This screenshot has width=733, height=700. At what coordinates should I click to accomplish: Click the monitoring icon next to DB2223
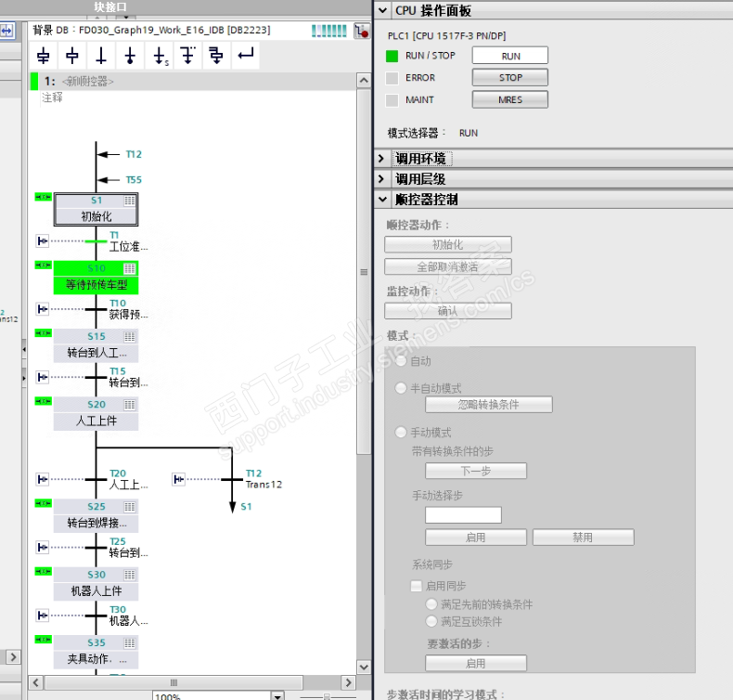[x=361, y=31]
